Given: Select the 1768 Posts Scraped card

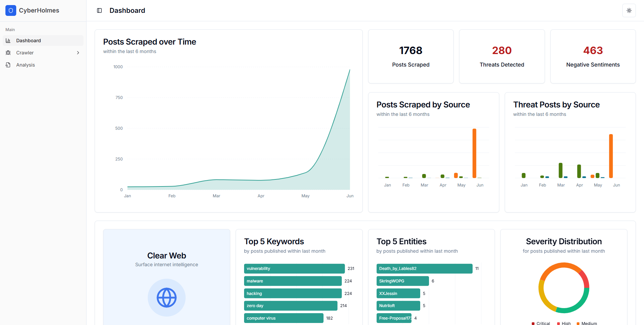Looking at the screenshot, I should (411, 56).
